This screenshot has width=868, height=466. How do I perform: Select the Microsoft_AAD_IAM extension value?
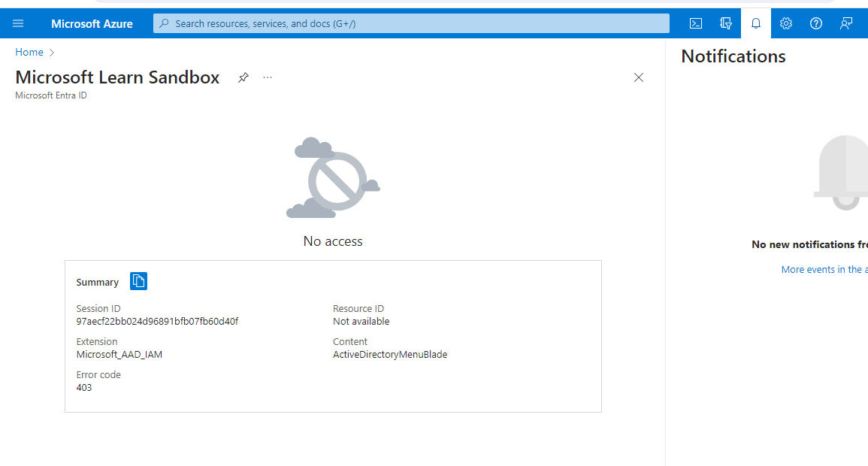tap(119, 355)
